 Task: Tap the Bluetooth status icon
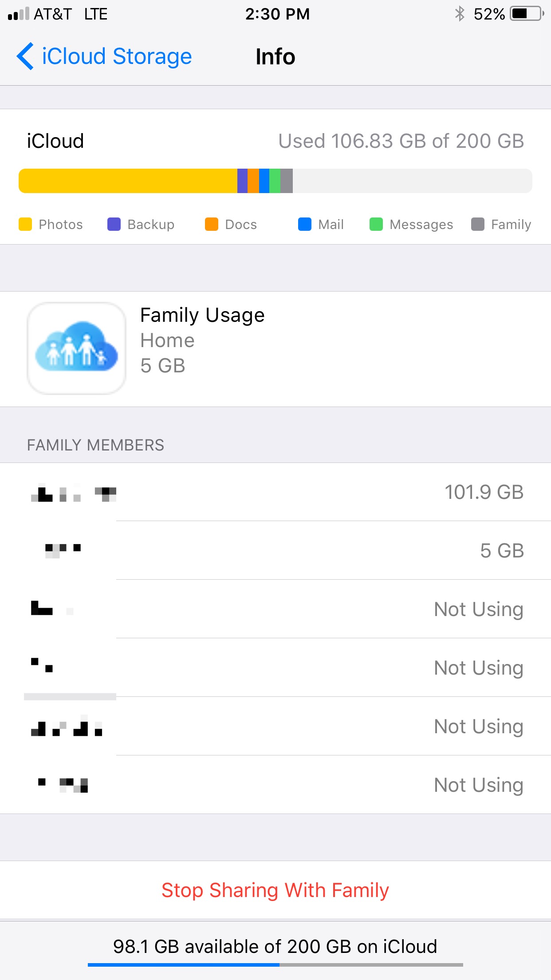click(460, 14)
